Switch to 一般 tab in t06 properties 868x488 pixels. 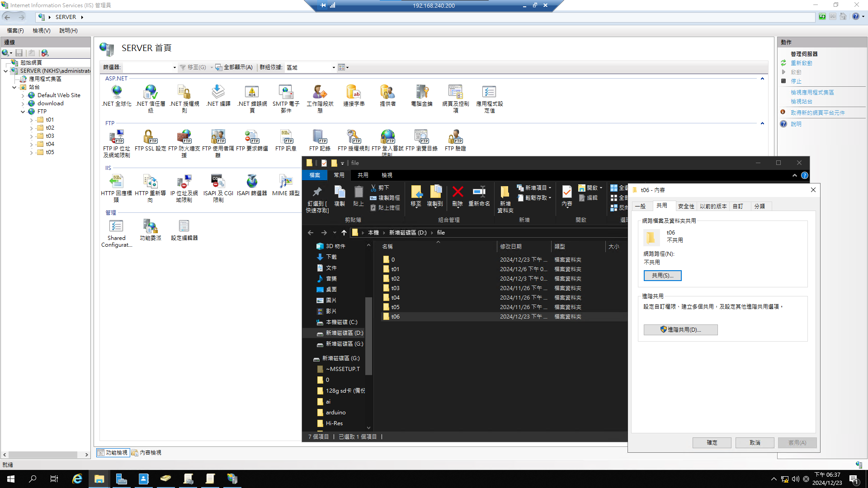[640, 206]
